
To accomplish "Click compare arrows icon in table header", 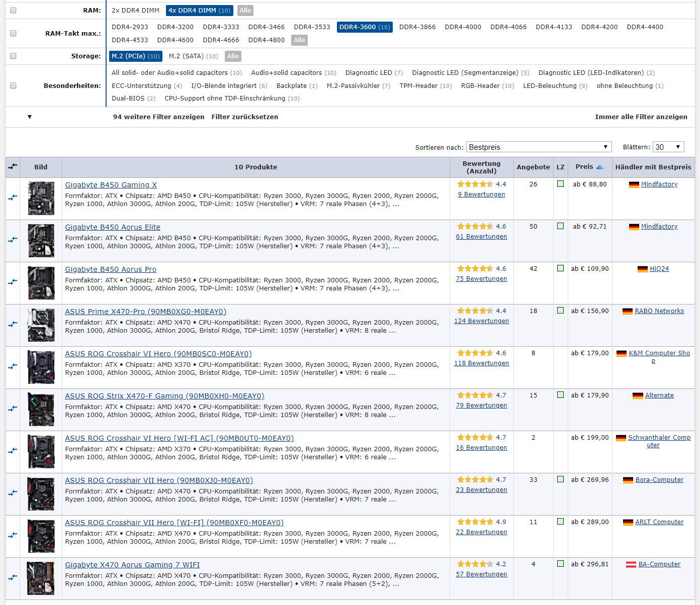I will click(13, 166).
